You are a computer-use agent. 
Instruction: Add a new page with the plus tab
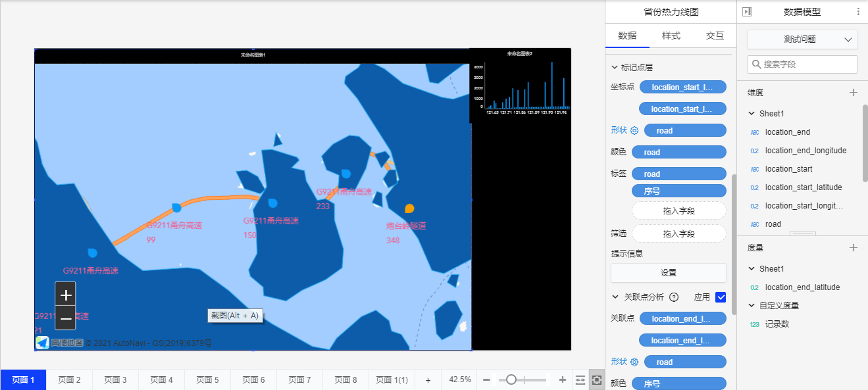click(x=428, y=380)
